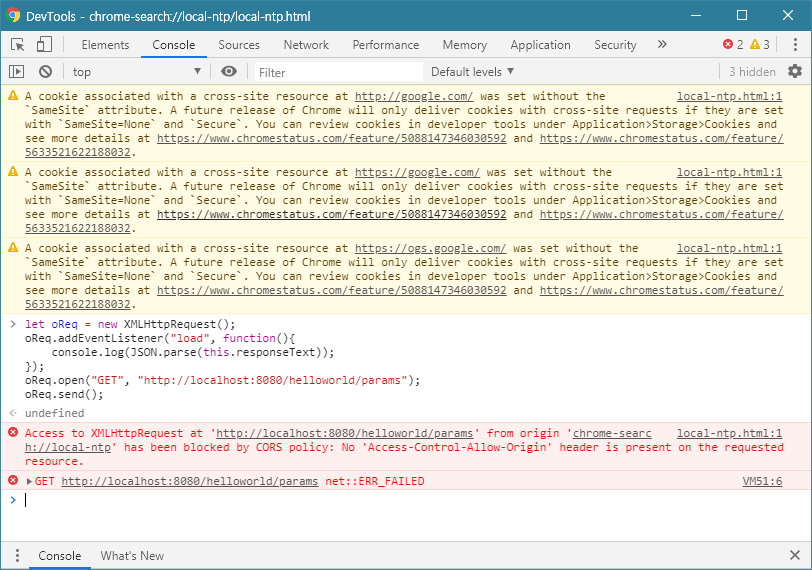Clear the console with the ban icon
The height and width of the screenshot is (570, 812).
(x=46, y=71)
